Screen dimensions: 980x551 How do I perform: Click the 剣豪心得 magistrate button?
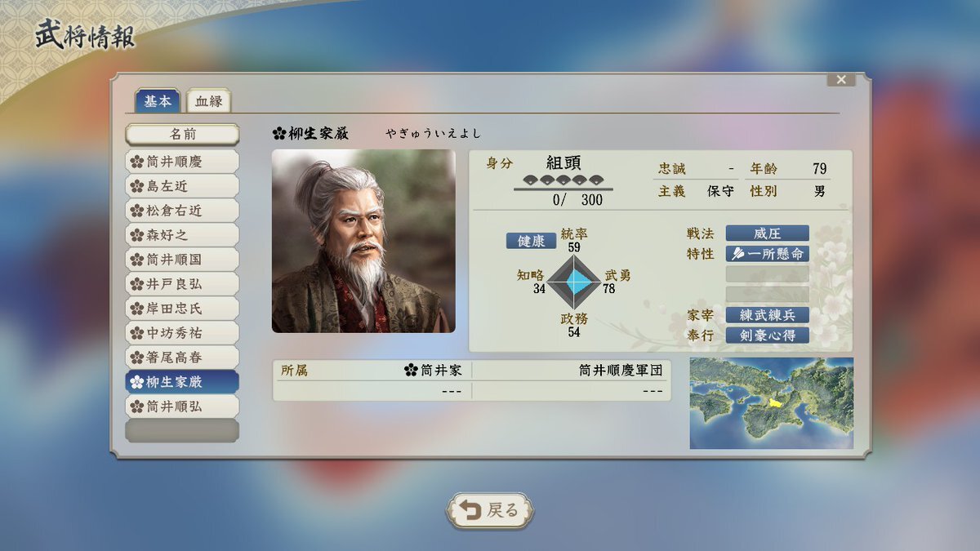[767, 335]
